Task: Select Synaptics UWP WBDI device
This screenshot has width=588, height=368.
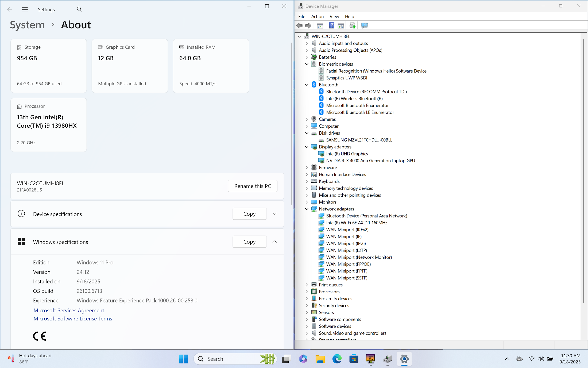Action: coord(346,78)
